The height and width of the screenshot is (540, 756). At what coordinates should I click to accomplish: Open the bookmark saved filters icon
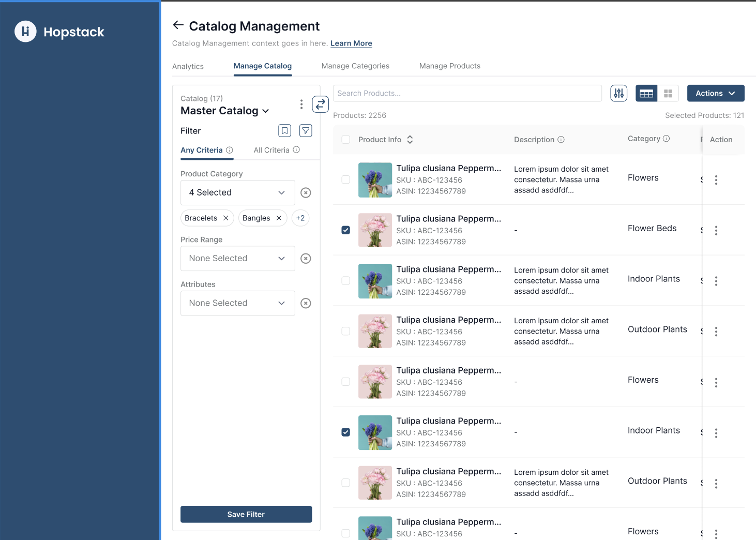click(x=284, y=131)
